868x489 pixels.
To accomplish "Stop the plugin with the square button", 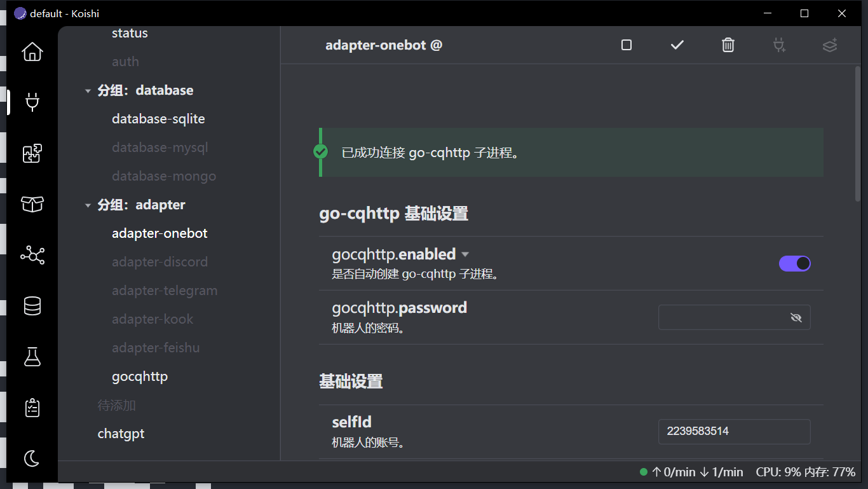I will tap(627, 45).
